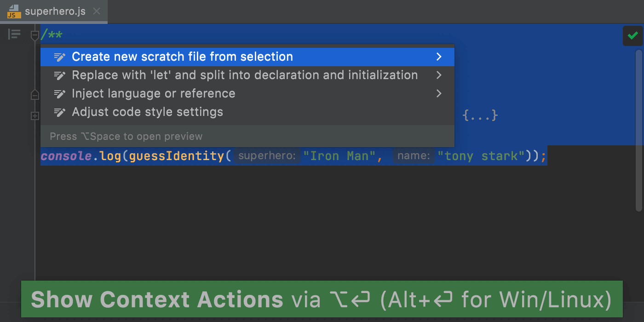Collapse the doc comment fold marker at /**
Image resolution: width=644 pixels, height=322 pixels.
click(x=35, y=35)
